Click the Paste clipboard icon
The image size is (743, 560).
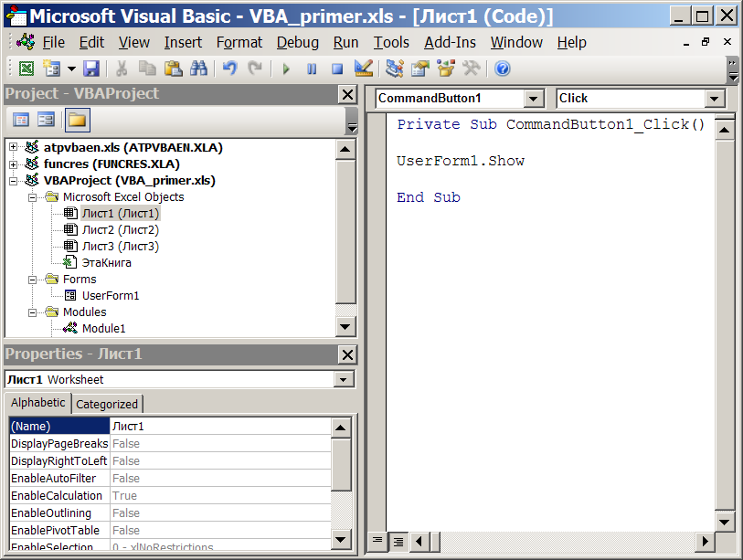click(173, 69)
